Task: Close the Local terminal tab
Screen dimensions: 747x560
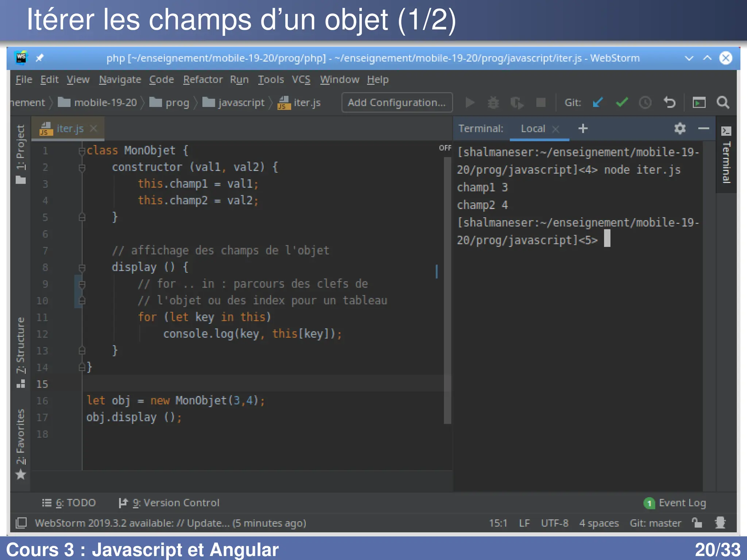Action: tap(556, 129)
